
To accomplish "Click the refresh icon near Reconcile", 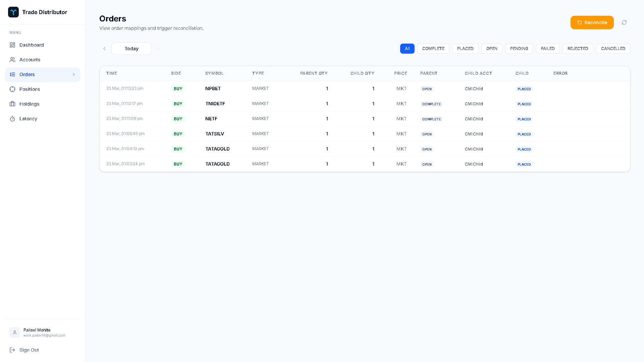I will (x=624, y=22).
